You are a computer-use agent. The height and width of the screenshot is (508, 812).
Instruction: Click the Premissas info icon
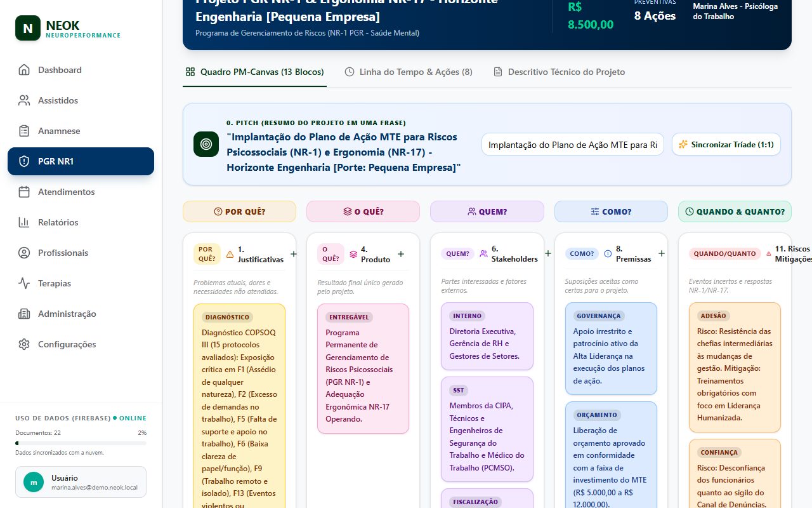[x=608, y=254]
